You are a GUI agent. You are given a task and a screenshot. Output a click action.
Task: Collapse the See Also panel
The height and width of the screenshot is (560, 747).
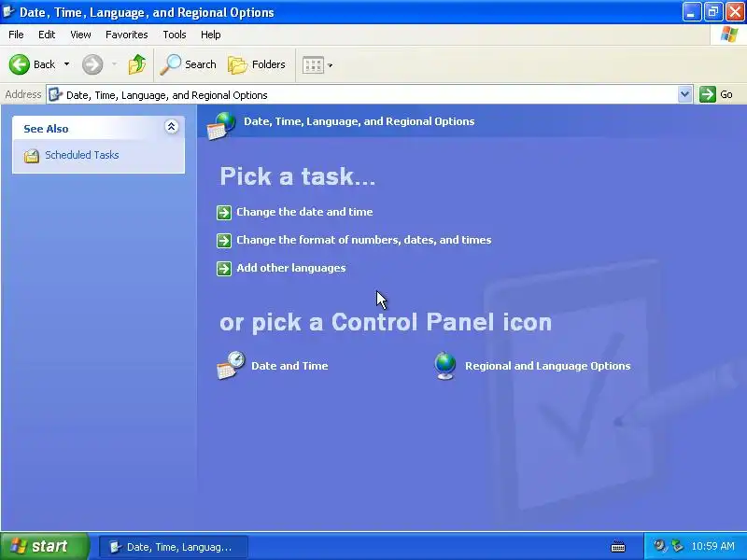(x=172, y=127)
